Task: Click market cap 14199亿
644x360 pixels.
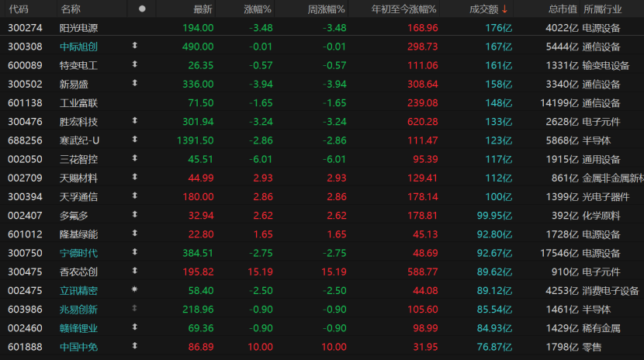Action: click(559, 103)
